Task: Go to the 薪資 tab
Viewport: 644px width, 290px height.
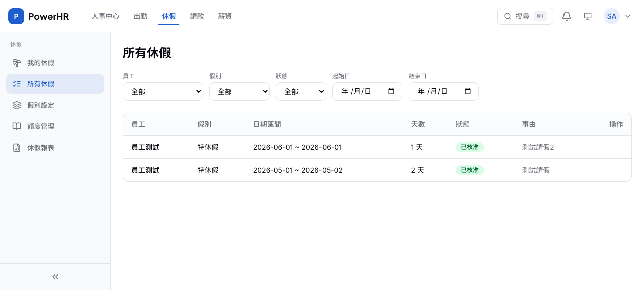Action: 225,16
